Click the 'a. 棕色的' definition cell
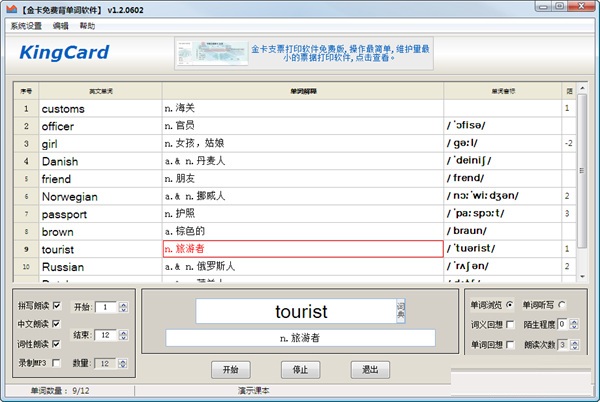The width and height of the screenshot is (600, 402). point(303,231)
